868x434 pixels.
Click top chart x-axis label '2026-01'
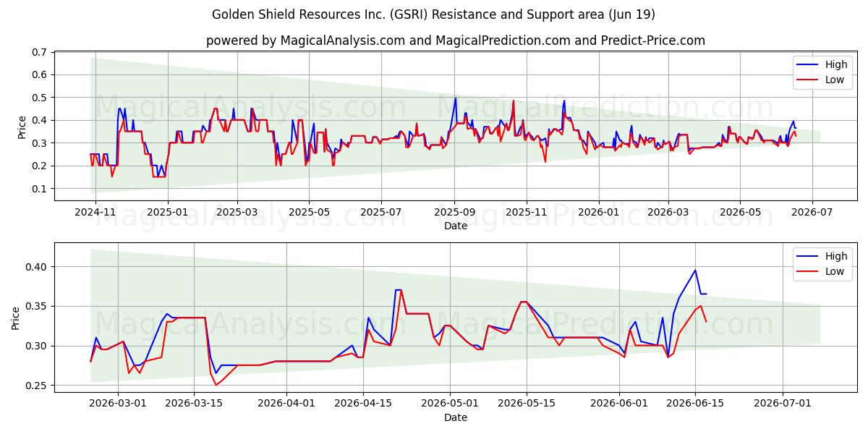[x=599, y=212]
